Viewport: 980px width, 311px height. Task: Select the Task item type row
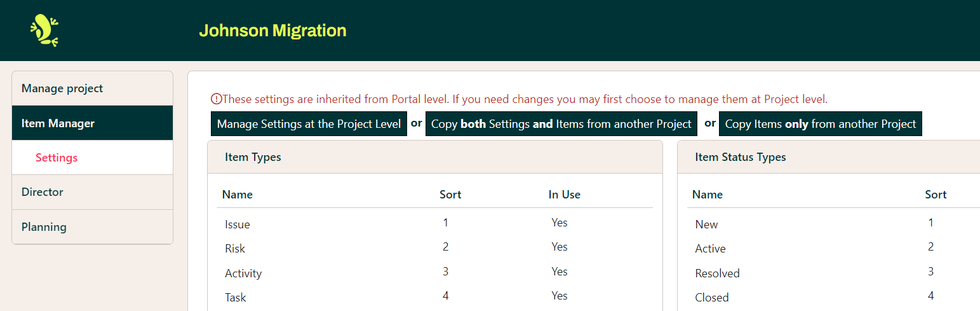[x=236, y=298]
